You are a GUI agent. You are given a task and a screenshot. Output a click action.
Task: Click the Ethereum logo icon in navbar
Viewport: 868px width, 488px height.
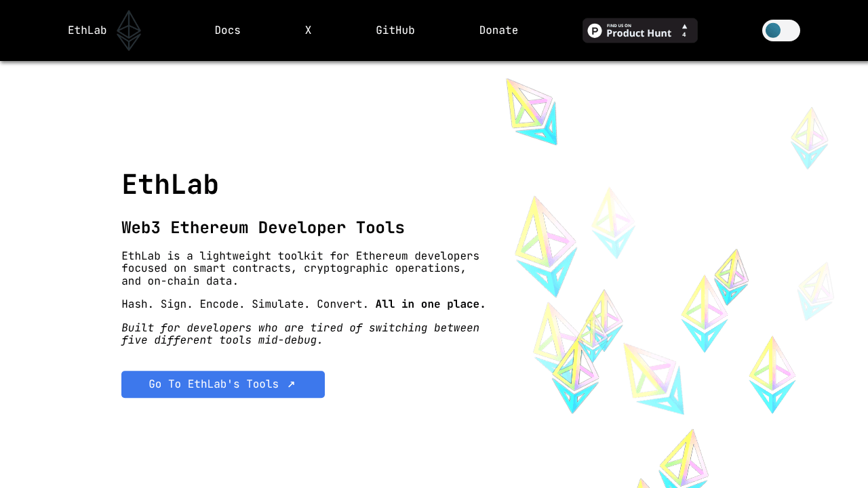[129, 30]
